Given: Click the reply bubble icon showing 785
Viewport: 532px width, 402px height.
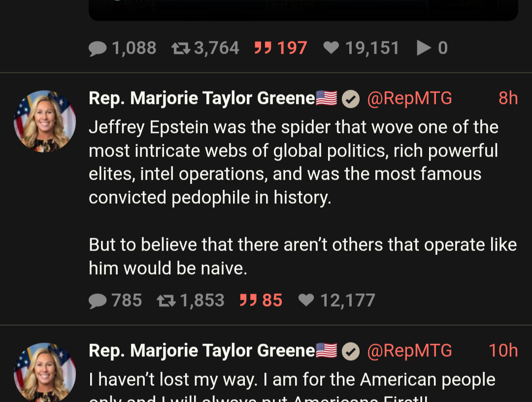Looking at the screenshot, I should 98,301.
